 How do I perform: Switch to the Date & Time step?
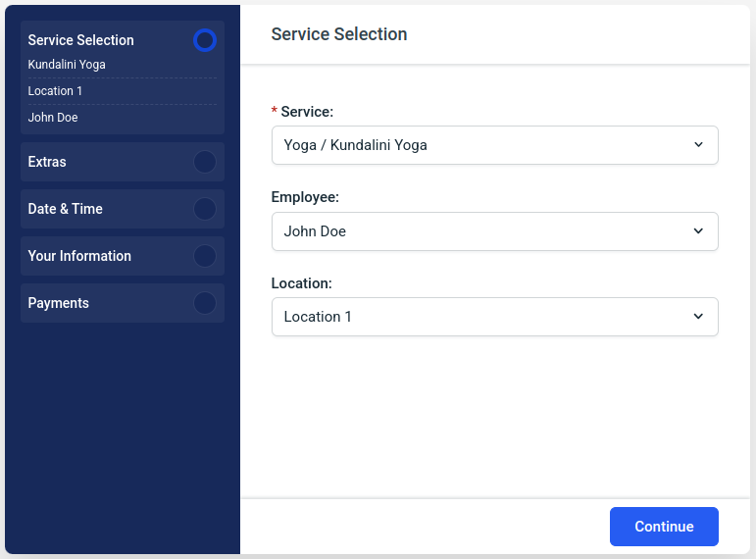point(66,209)
